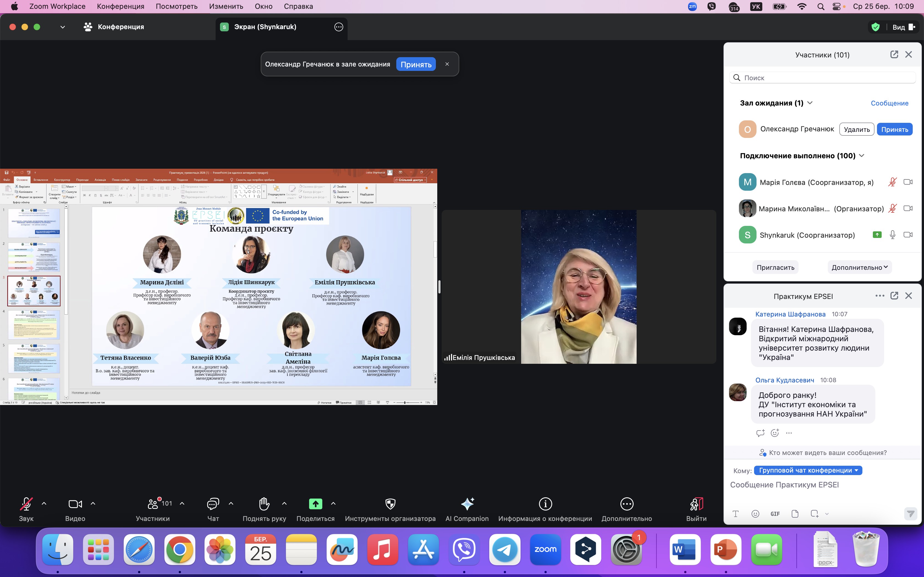The height and width of the screenshot is (577, 924).
Task: Open the Conference menu in menu bar
Action: pos(120,6)
